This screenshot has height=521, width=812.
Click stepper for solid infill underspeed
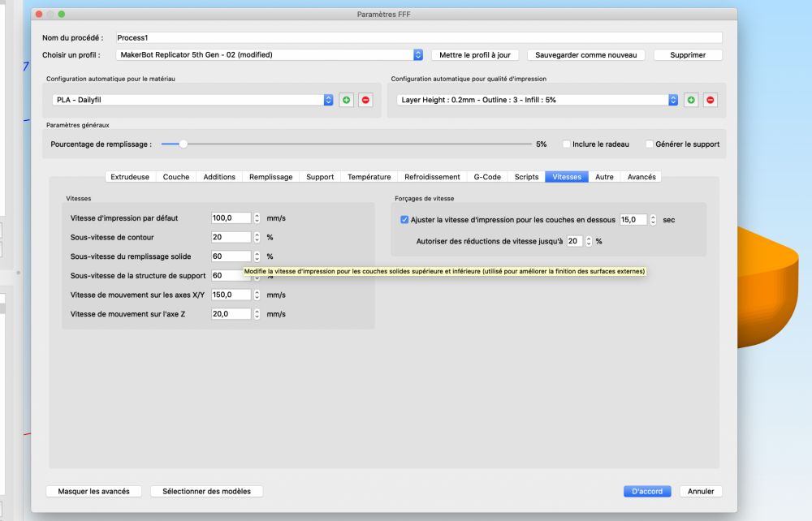(257, 256)
